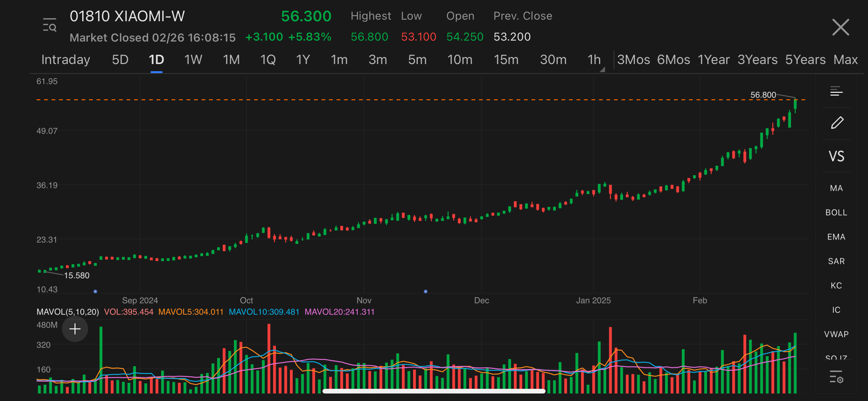Show the Max range
Viewport: 868px width, 401px height.
845,60
